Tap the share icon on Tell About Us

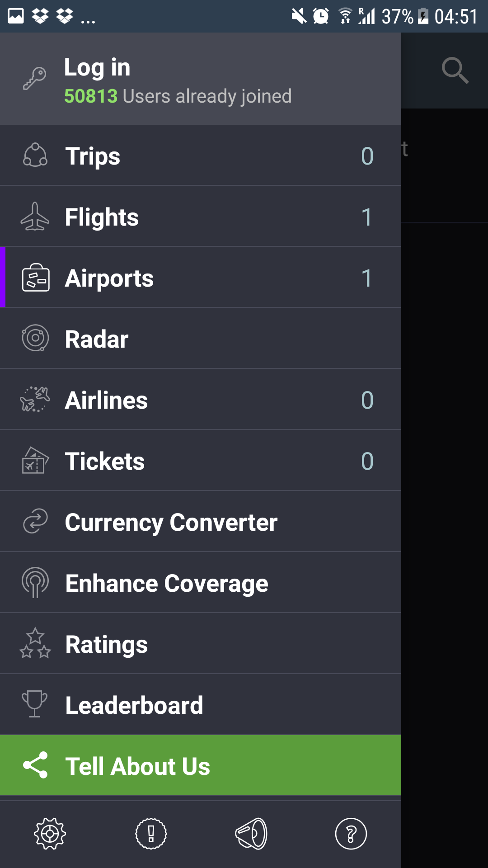35,765
